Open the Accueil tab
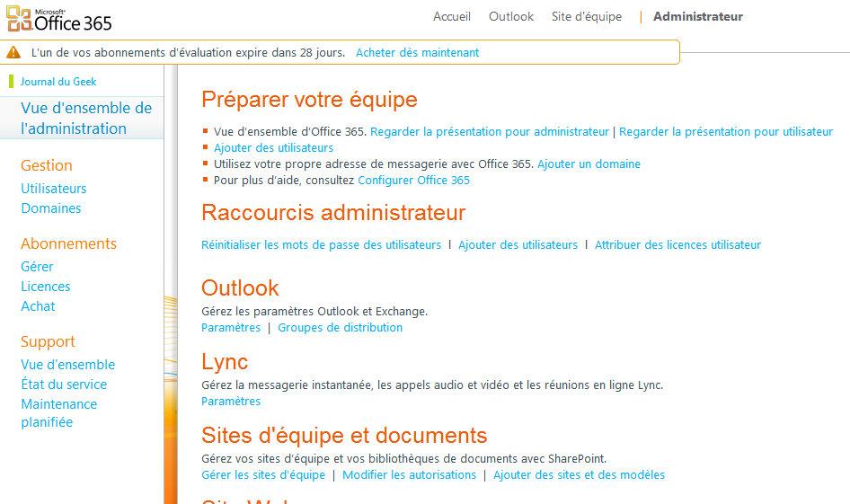 [452, 17]
